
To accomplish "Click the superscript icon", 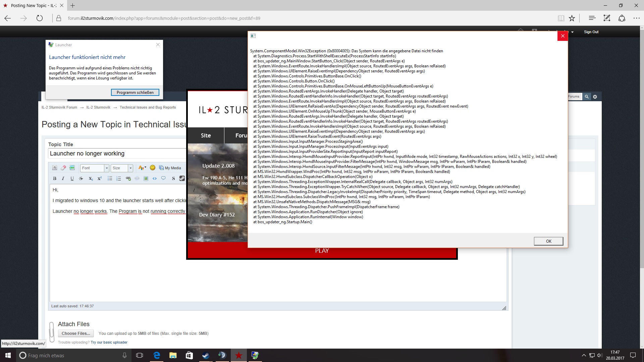I will pyautogui.click(x=100, y=179).
